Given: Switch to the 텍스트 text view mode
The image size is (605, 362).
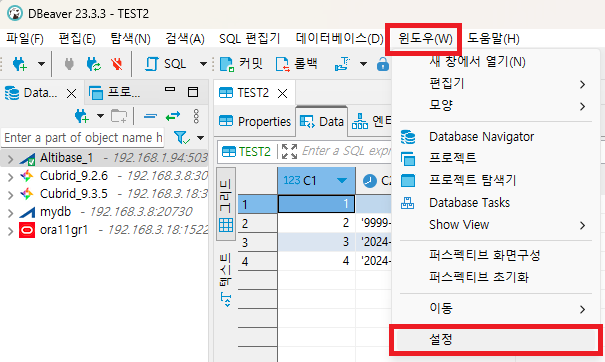Looking at the screenshot, I should 226,279.
